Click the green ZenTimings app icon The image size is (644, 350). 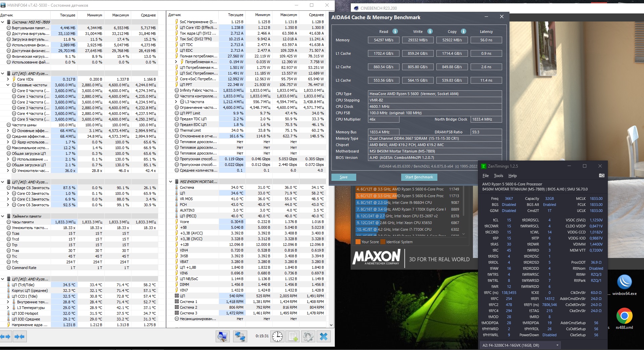click(484, 166)
